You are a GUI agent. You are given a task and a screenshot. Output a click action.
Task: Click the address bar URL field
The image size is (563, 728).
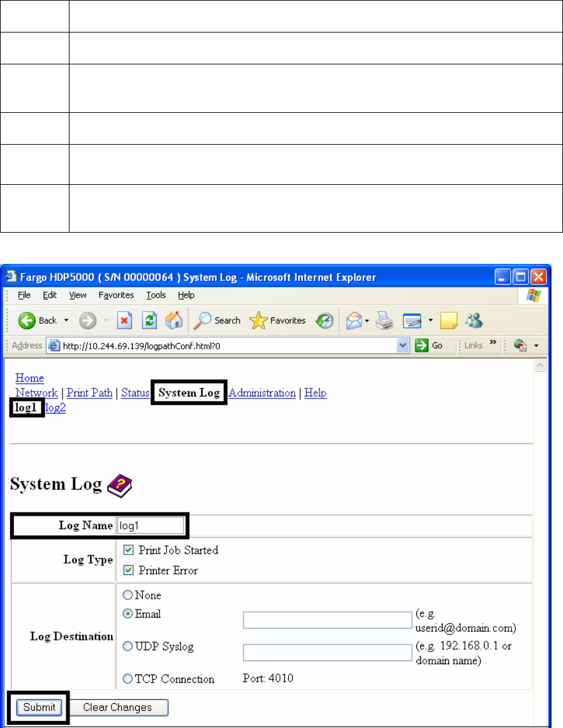(x=228, y=346)
